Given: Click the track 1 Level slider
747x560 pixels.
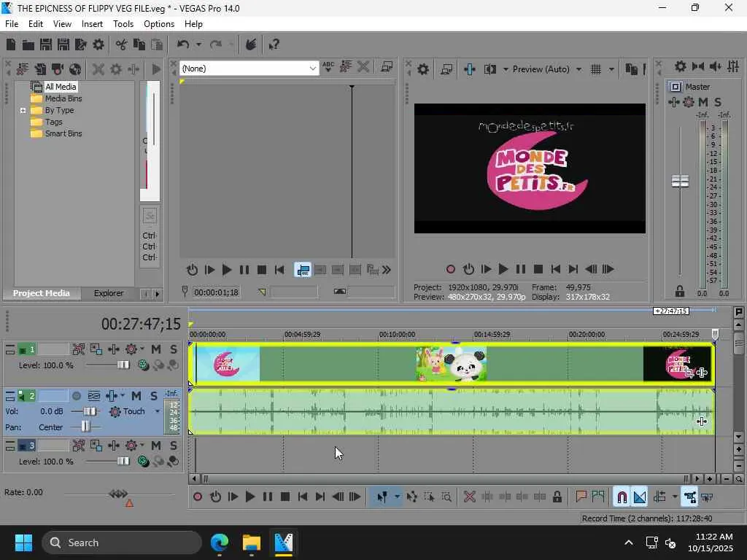Looking at the screenshot, I should 123,365.
